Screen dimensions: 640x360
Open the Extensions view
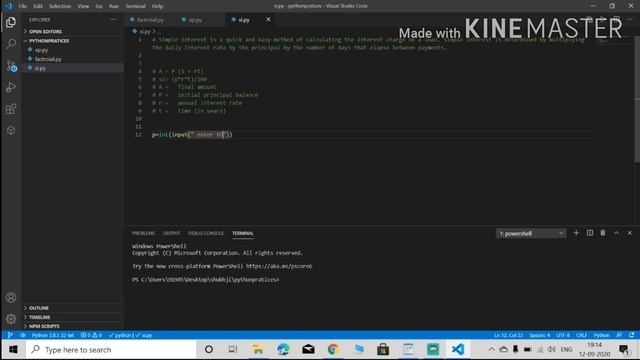(11, 109)
